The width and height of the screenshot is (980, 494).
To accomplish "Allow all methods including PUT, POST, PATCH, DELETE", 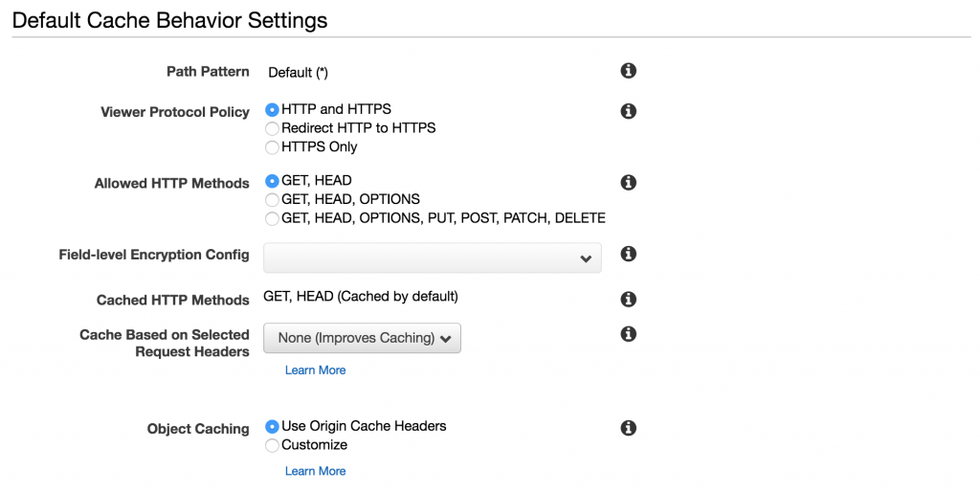I will [273, 218].
